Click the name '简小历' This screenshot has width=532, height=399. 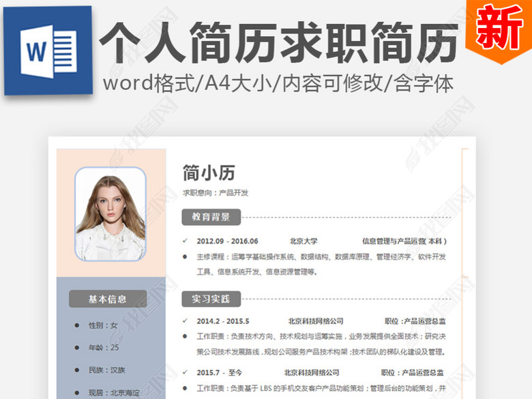pos(209,173)
